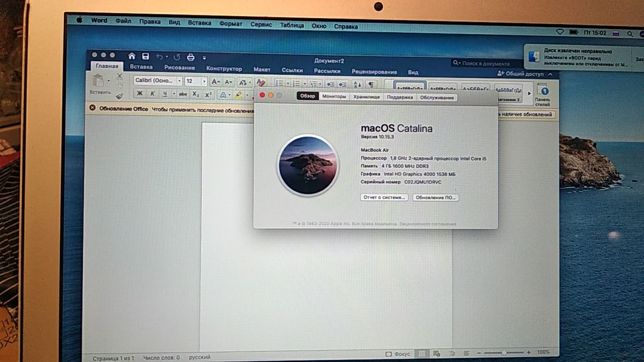The width and height of the screenshot is (644, 362).
Task: Click the Общий доступ share button
Action: click(521, 73)
